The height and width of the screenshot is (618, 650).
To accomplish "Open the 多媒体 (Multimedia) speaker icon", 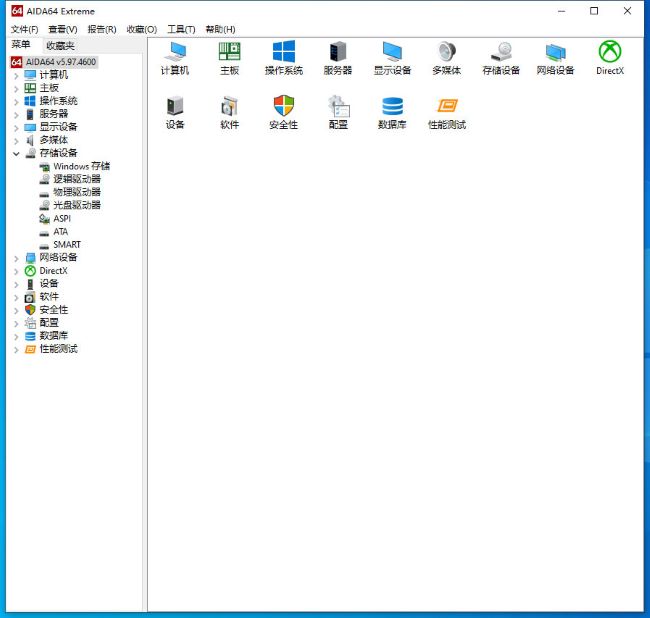I will tap(447, 52).
